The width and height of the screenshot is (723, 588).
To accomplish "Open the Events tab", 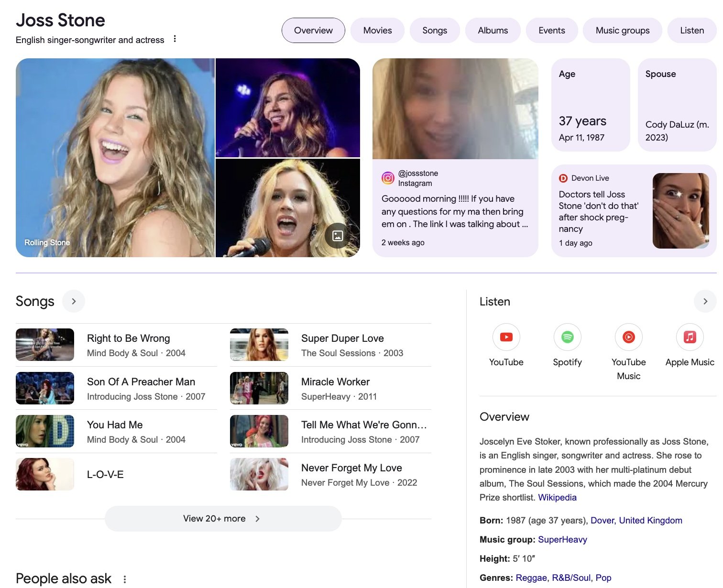I will click(x=552, y=31).
